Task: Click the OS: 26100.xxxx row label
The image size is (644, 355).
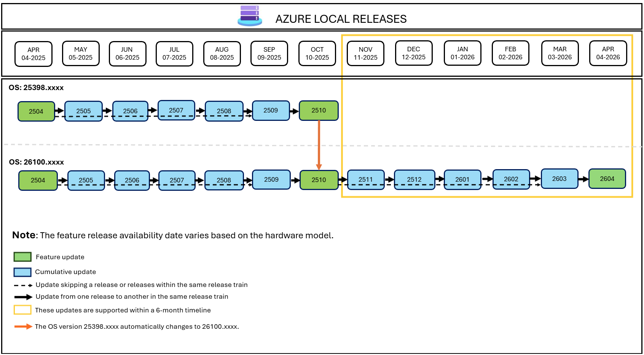Action: (37, 162)
